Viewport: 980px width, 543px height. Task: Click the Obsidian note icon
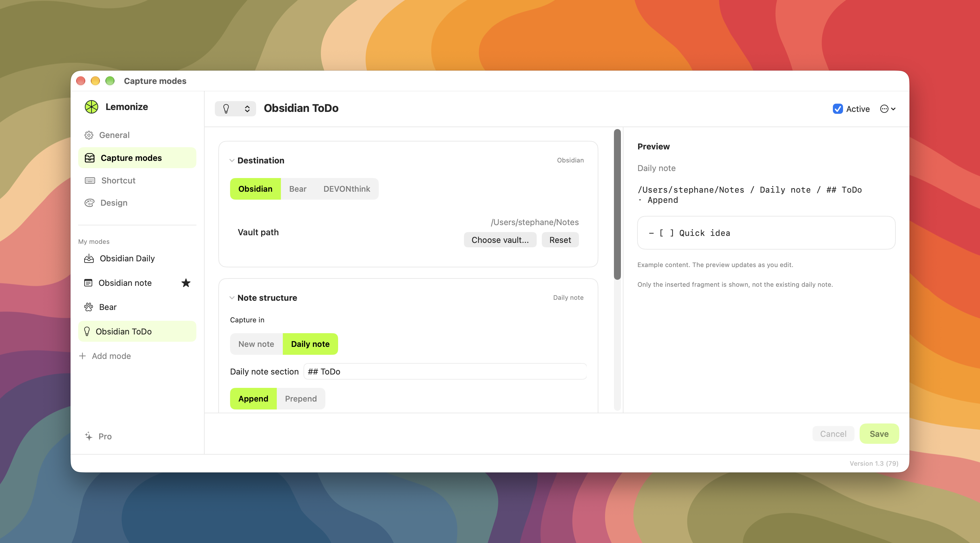pos(88,283)
